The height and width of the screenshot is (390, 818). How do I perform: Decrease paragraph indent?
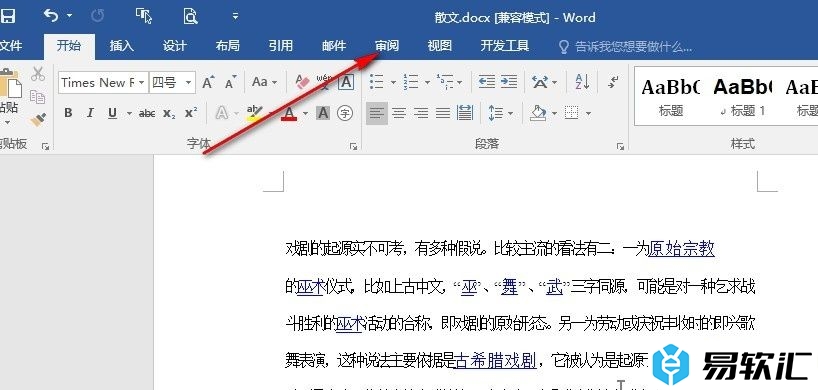point(487,82)
